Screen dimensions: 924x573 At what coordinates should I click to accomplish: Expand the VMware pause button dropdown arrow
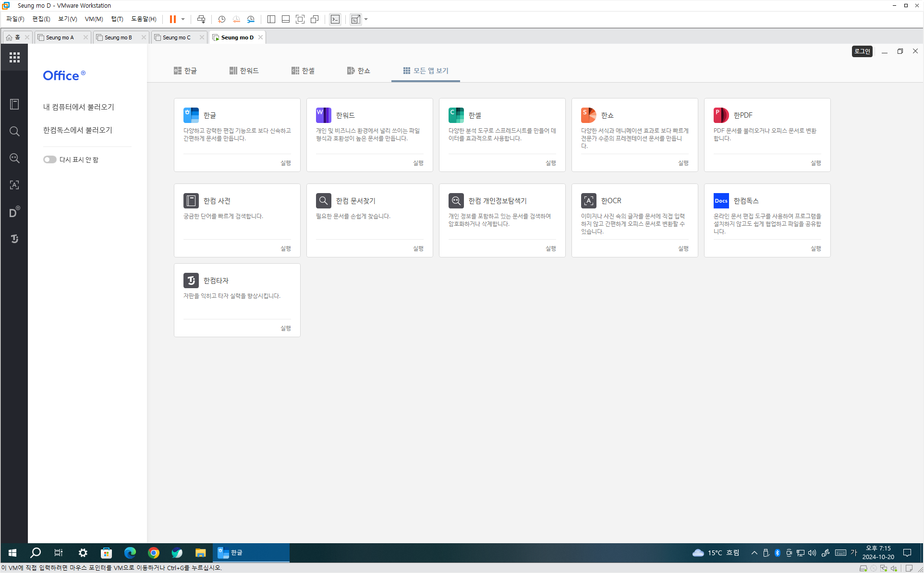click(183, 19)
